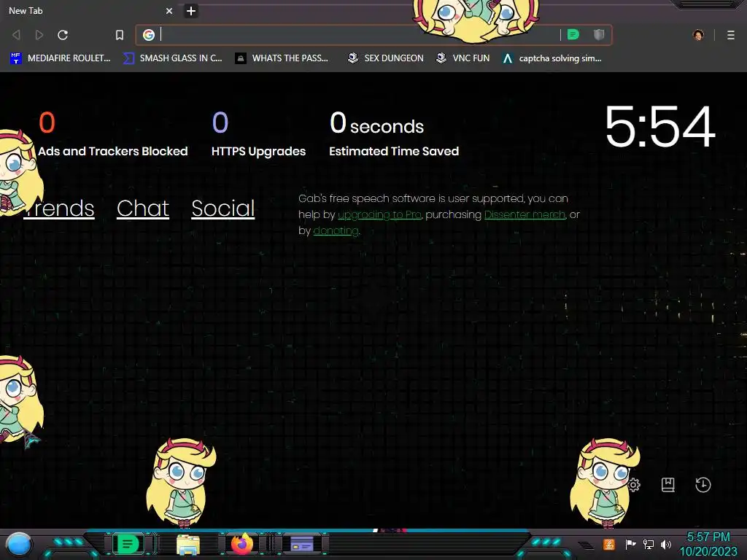Open the Start orb on taskbar

[x=19, y=544]
